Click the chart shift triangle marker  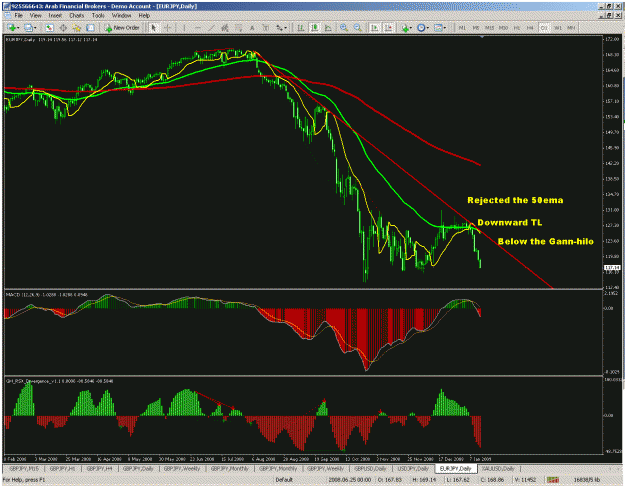pos(483,37)
